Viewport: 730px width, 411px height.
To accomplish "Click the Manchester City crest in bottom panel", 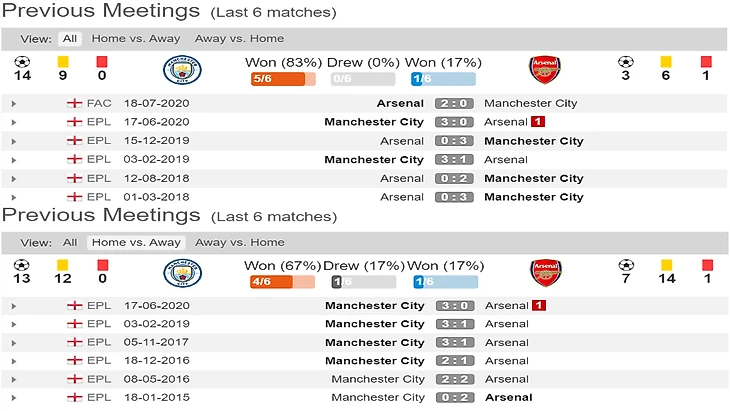I will coord(181,274).
